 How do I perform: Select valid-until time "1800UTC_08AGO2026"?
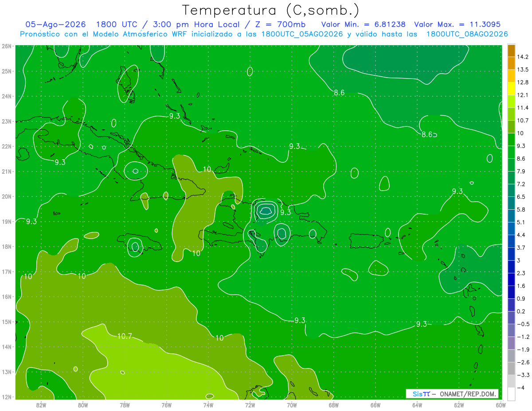467,34
